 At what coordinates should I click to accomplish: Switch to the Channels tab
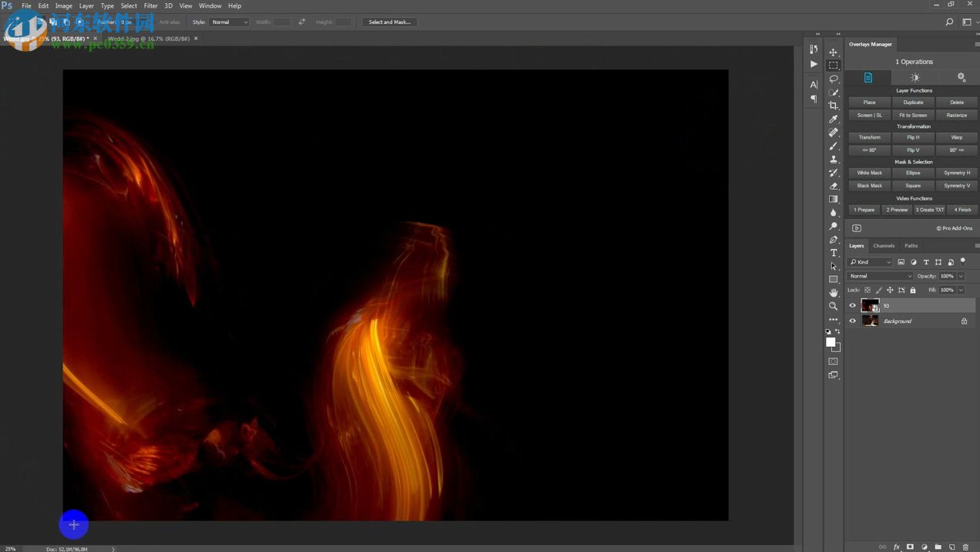884,246
